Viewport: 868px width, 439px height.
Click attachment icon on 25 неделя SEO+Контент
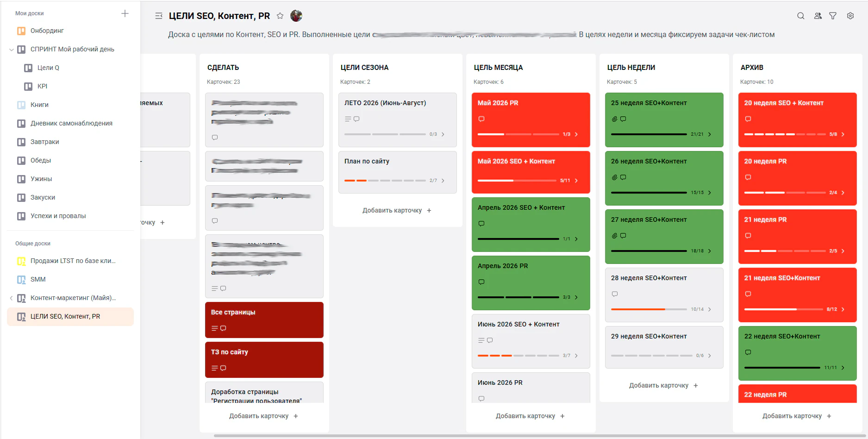(x=614, y=119)
